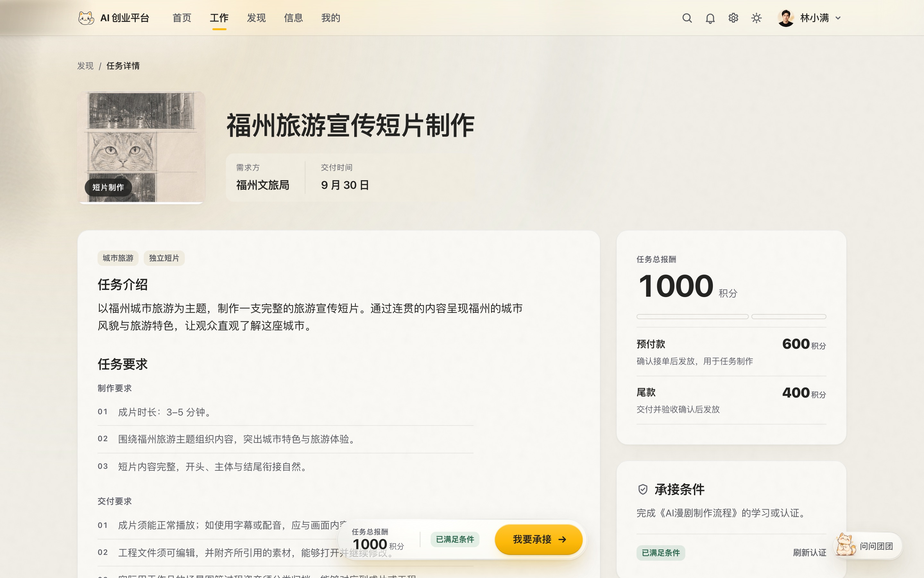
Task: Click 已满足条件 badge in 承接条件 card
Action: click(661, 553)
